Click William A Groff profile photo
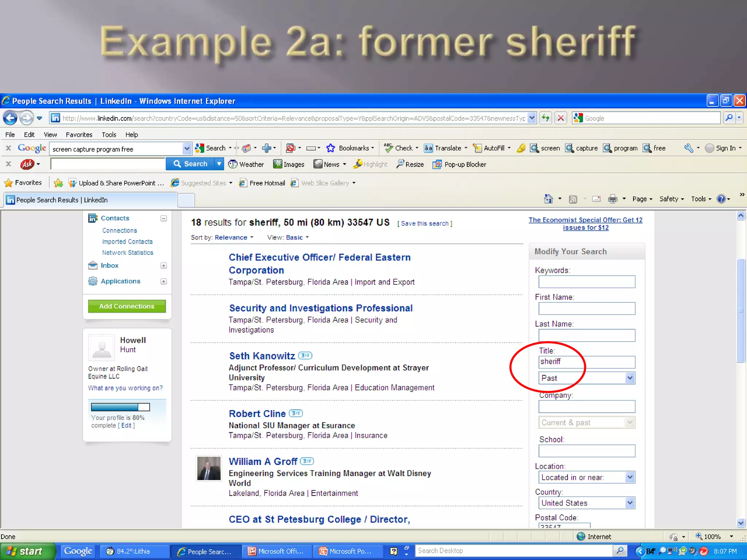This screenshot has height=560, width=747. click(209, 468)
